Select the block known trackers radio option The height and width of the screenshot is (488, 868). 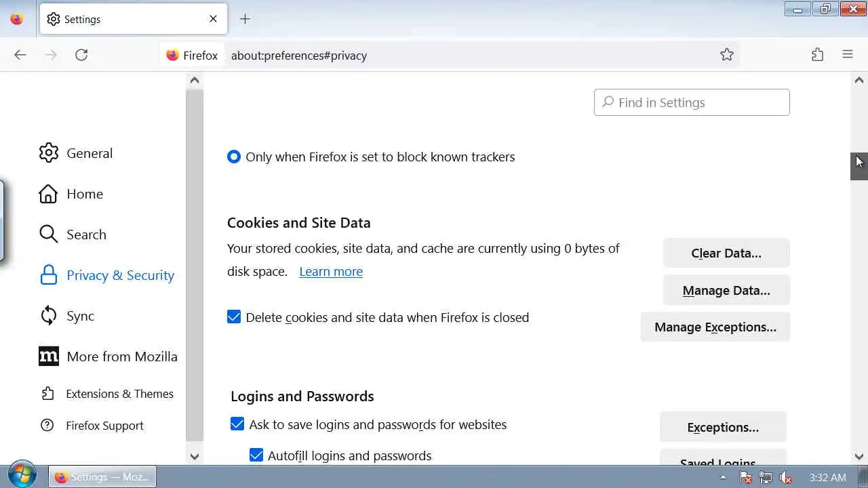click(x=234, y=157)
